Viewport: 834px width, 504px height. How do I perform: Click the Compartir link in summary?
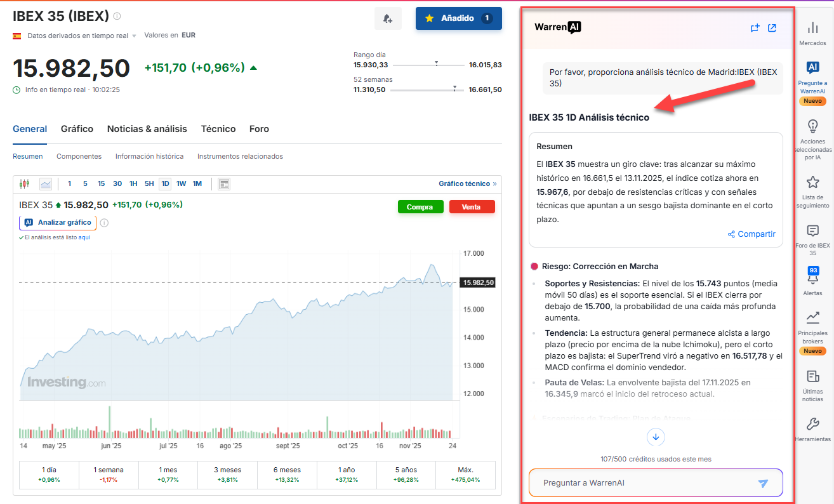tap(751, 234)
